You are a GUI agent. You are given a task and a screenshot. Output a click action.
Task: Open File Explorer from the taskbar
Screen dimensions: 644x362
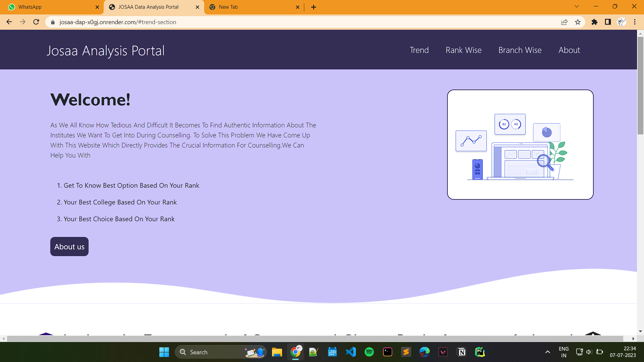pyautogui.click(x=277, y=352)
